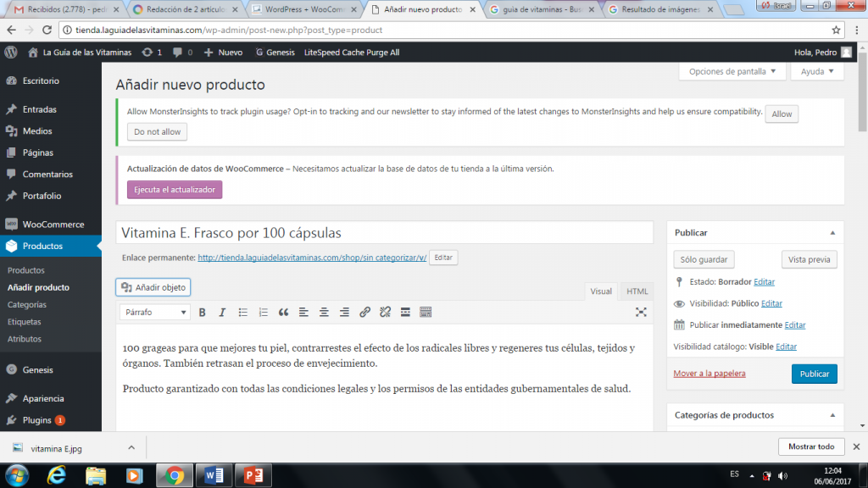Screen dimensions: 868x488
Task: Open Windows Start menu
Action: coord(17,475)
